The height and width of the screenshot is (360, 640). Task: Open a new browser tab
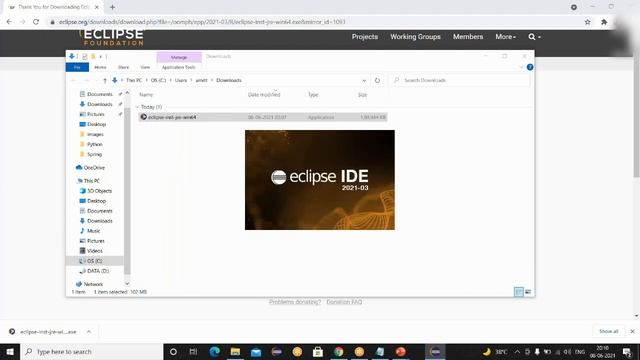coord(112,7)
